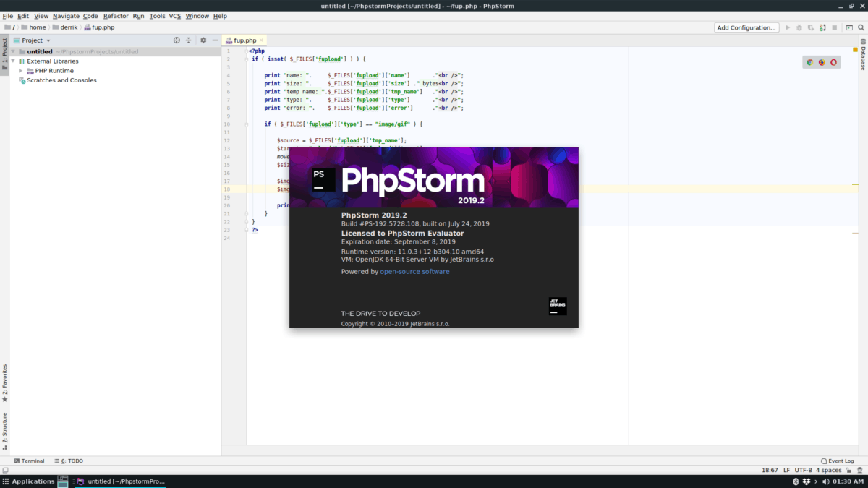Open the Tools menu
Image resolution: width=868 pixels, height=488 pixels.
coord(157,16)
